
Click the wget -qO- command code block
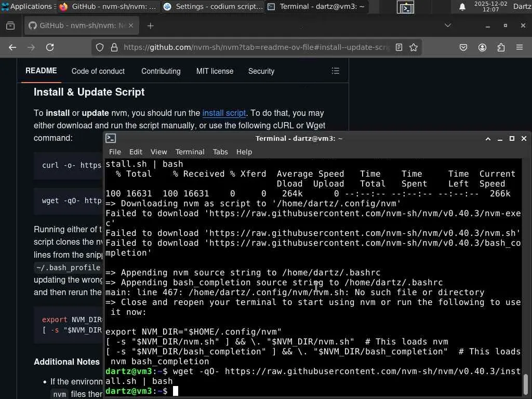pos(69,201)
